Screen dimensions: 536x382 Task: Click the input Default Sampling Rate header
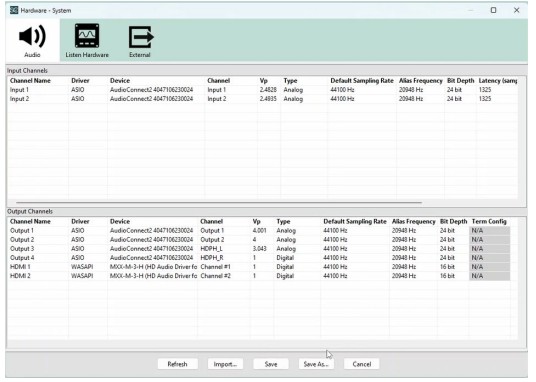(x=362, y=81)
